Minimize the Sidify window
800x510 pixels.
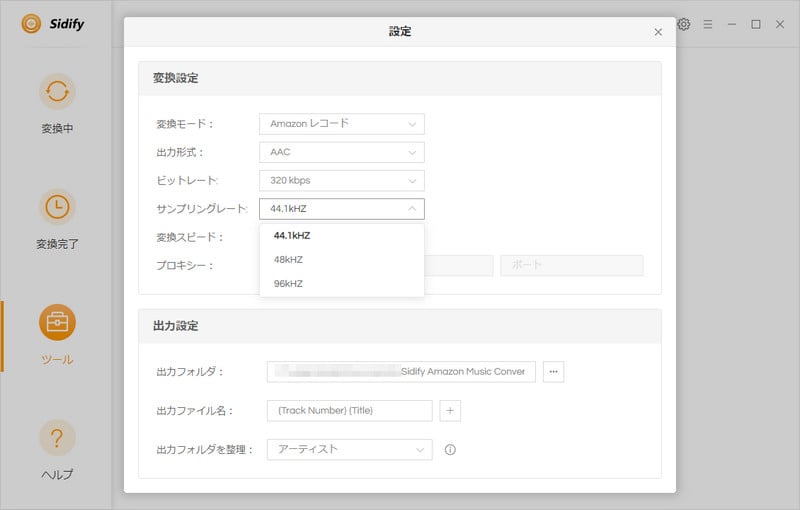click(732, 24)
